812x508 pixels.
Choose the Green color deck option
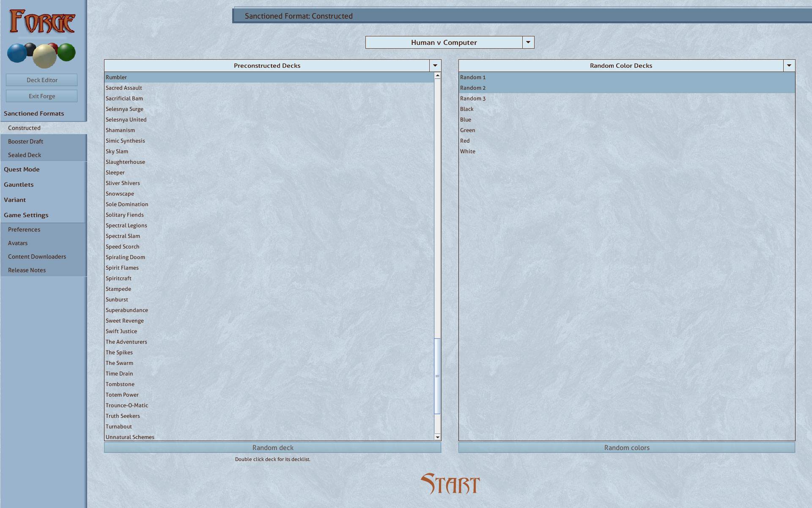[x=467, y=130]
